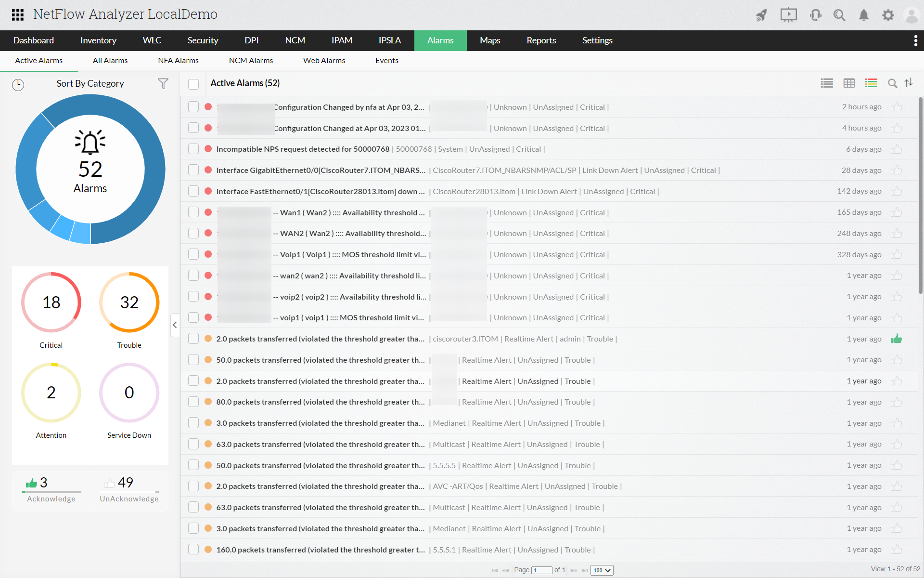Image resolution: width=924 pixels, height=578 pixels.
Task: Select the Incompatible NPS request alarm checkbox
Action: coord(193,149)
